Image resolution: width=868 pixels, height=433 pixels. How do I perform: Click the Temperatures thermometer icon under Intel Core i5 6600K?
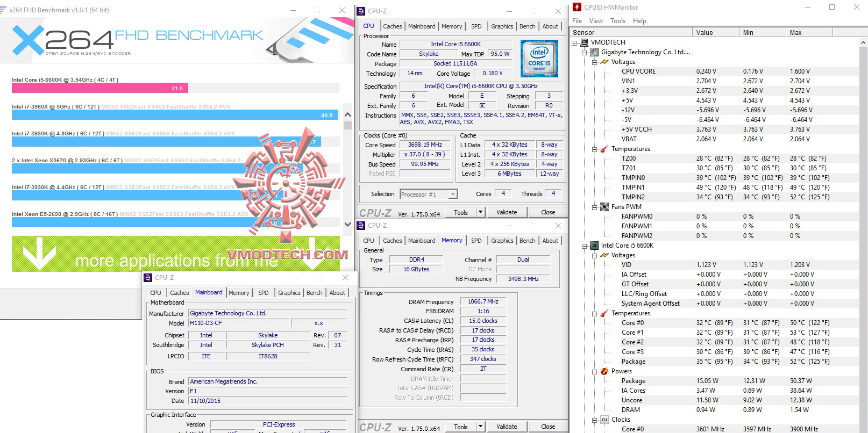point(604,313)
